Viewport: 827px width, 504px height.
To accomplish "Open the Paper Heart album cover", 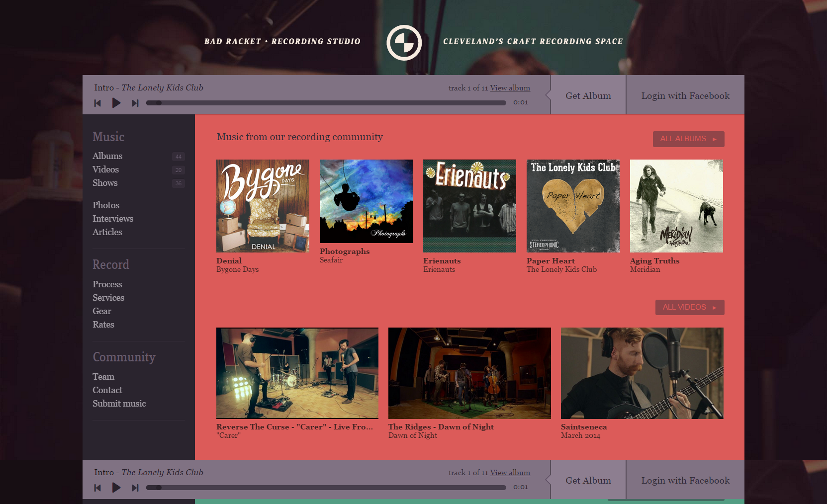I will [x=572, y=206].
